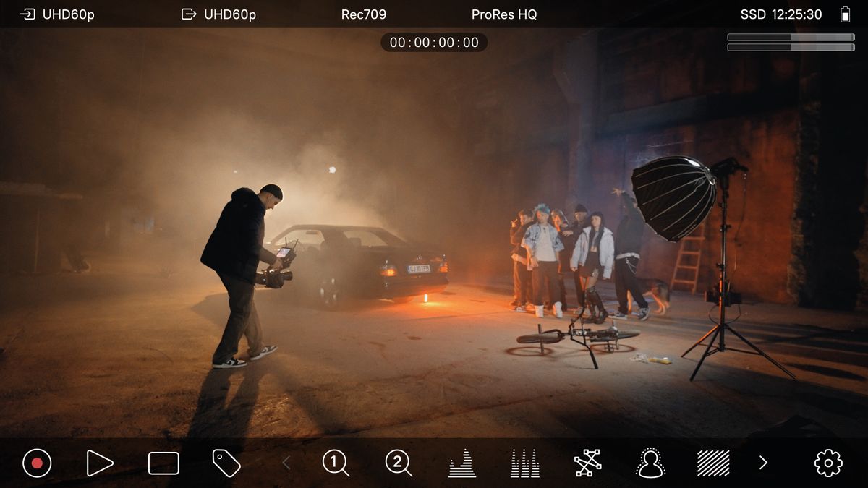
Task: Click the storage capacity bars top right
Action: coord(791,42)
